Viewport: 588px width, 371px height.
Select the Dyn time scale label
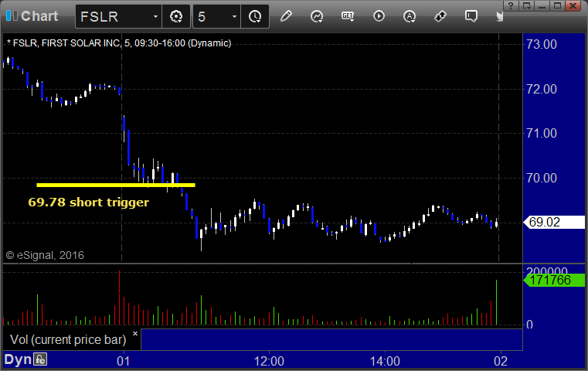point(18,359)
